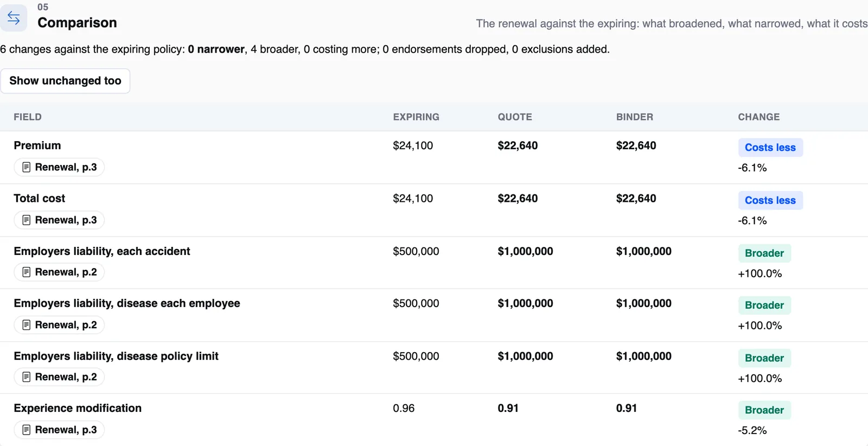
Task: Click the Costs less badge in the Total cost row
Action: point(770,200)
